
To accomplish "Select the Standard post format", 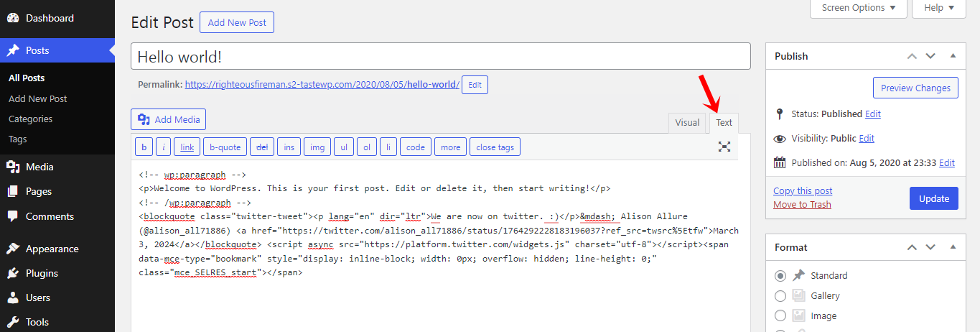I will pyautogui.click(x=780, y=276).
